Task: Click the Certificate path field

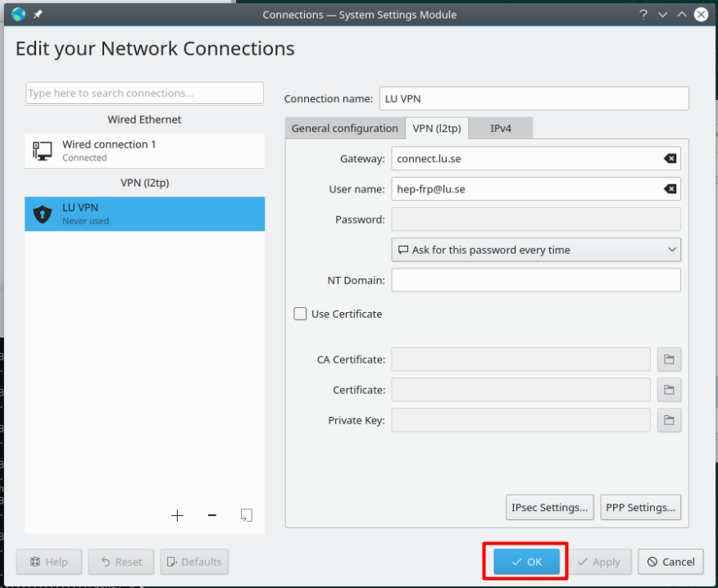Action: point(520,390)
